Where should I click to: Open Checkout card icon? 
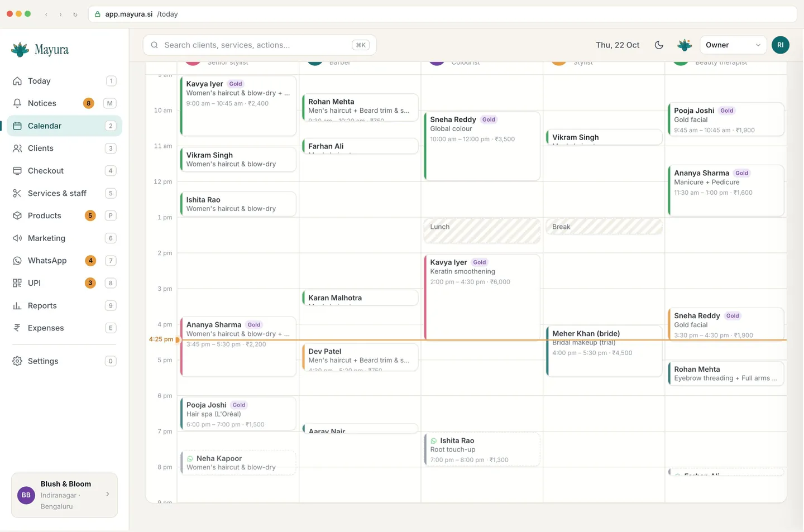(17, 171)
